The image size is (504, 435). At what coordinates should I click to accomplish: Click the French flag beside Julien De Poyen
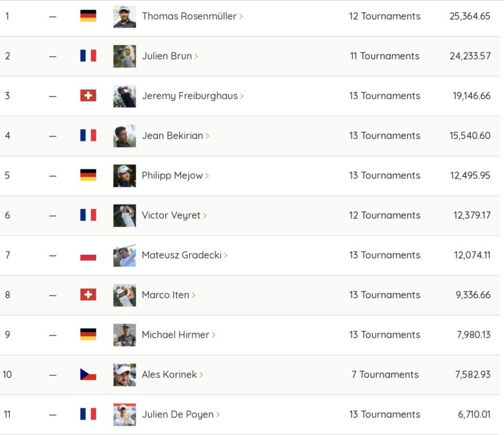(x=88, y=414)
